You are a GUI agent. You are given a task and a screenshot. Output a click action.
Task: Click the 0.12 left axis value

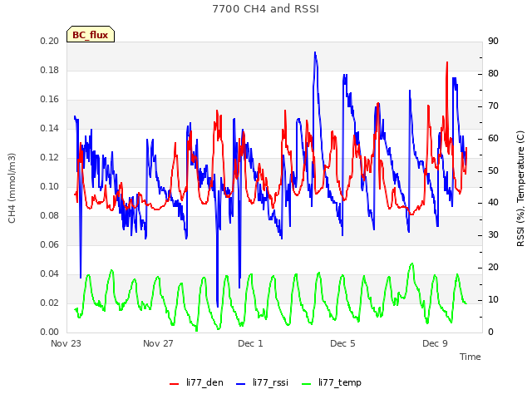50,157
